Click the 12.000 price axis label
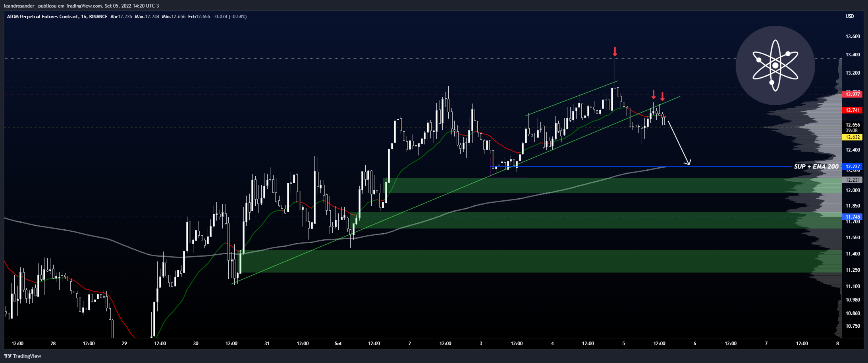Screen dimensions: 868x363 click(x=853, y=190)
